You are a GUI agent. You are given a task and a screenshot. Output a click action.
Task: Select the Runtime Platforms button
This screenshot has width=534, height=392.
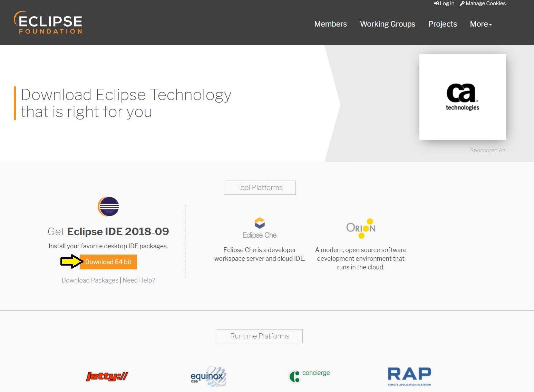[x=260, y=336]
